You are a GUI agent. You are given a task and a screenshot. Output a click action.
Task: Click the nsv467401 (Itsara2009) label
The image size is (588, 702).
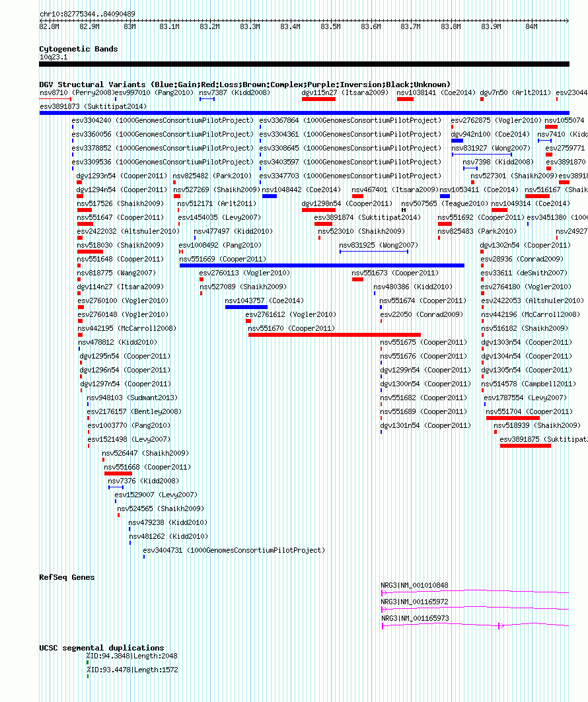(x=395, y=190)
